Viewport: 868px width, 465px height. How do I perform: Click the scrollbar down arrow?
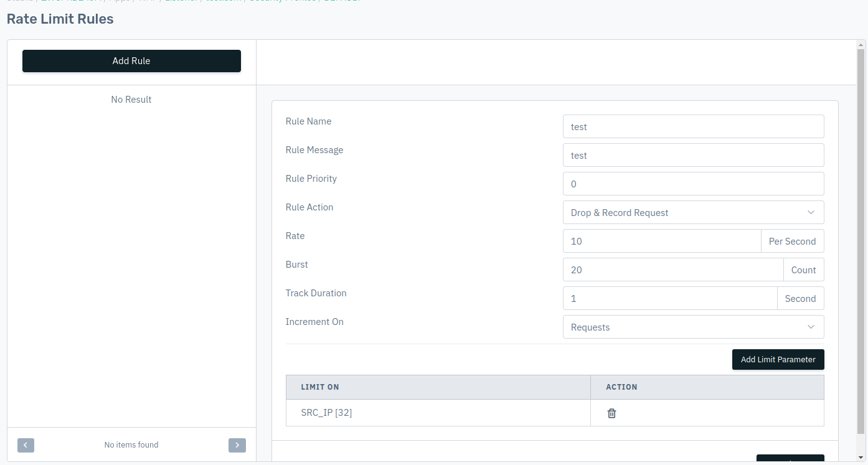pyautogui.click(x=861, y=458)
